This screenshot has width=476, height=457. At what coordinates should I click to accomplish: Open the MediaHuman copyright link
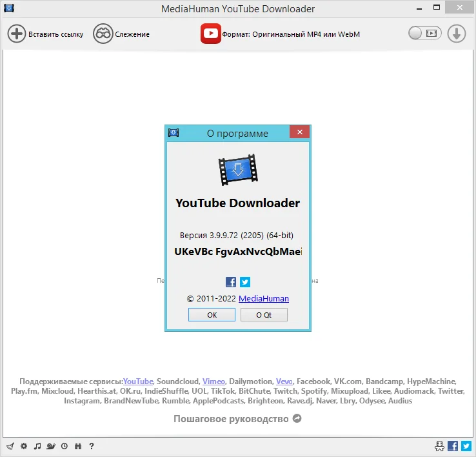pyautogui.click(x=264, y=299)
